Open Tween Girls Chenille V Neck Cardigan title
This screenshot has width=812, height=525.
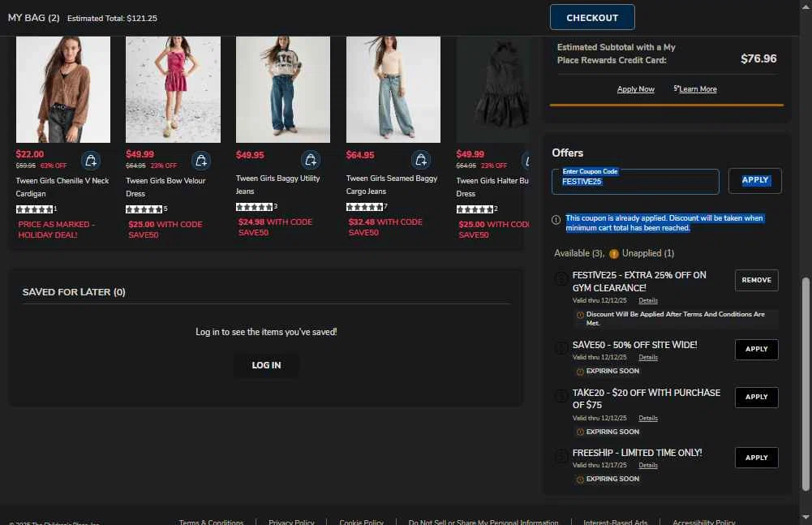point(62,187)
